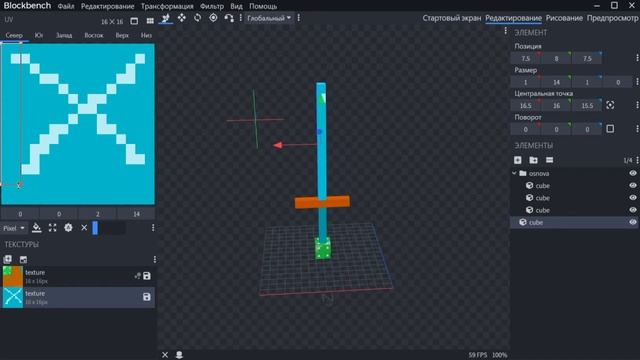The height and width of the screenshot is (360, 640).
Task: Save the blue X texture with its disk icon
Action: [147, 297]
